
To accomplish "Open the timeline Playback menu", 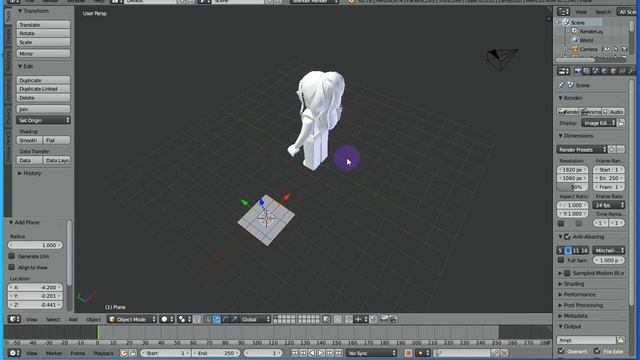I will click(x=104, y=353).
